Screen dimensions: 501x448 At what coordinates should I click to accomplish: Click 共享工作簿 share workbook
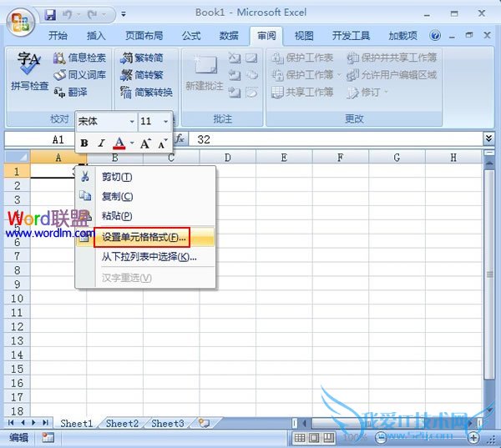tap(302, 93)
